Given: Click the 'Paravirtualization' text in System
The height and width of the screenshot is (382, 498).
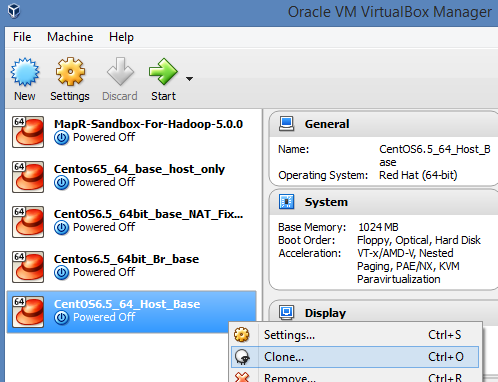Looking at the screenshot, I should [x=399, y=279].
